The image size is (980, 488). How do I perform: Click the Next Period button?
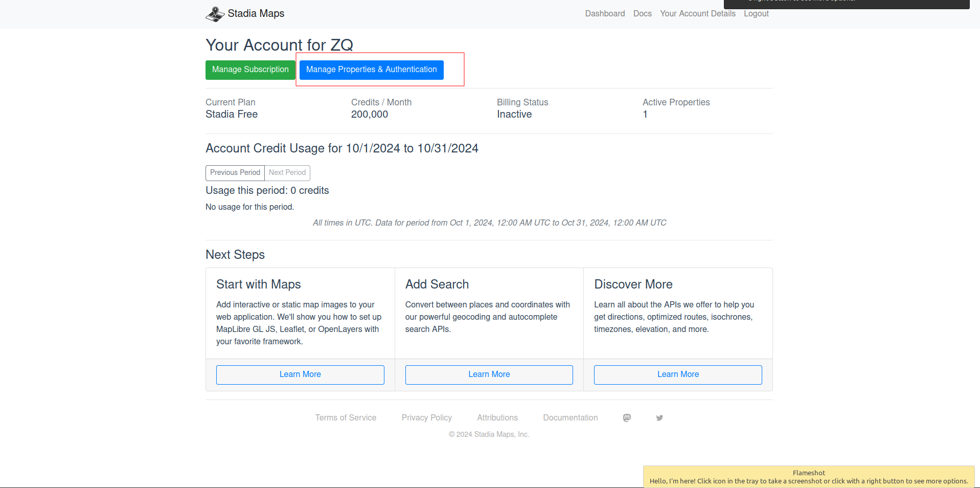[x=287, y=173]
